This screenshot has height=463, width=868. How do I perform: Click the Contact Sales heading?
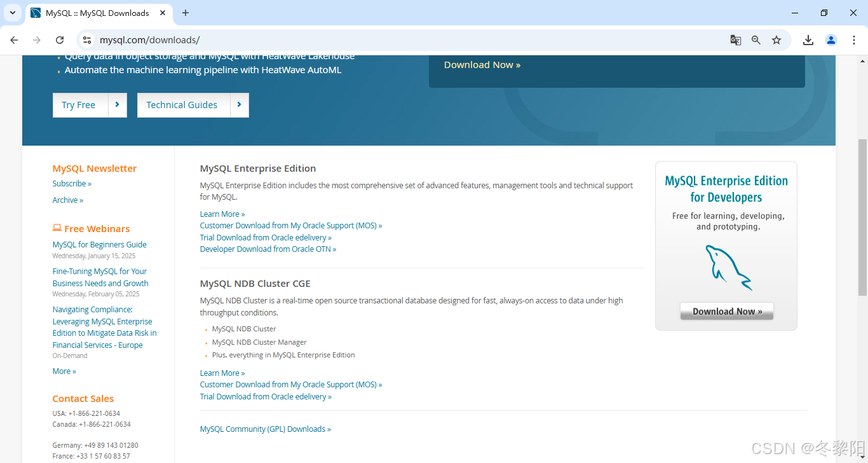coord(83,399)
